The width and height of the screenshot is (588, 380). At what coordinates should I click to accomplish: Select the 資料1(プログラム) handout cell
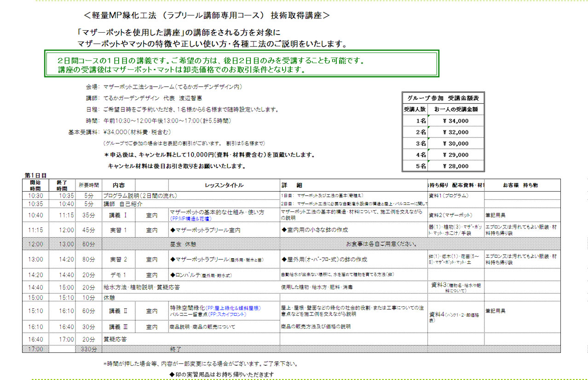[x=448, y=195]
